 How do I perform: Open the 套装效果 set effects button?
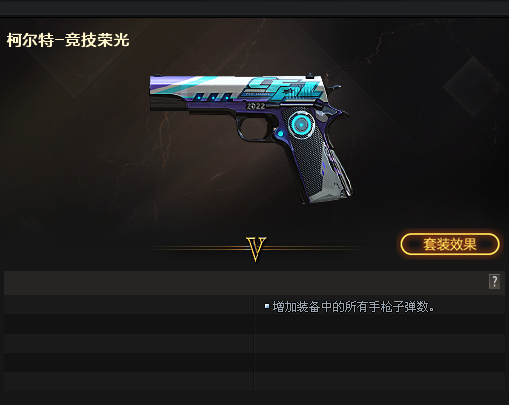pos(450,244)
